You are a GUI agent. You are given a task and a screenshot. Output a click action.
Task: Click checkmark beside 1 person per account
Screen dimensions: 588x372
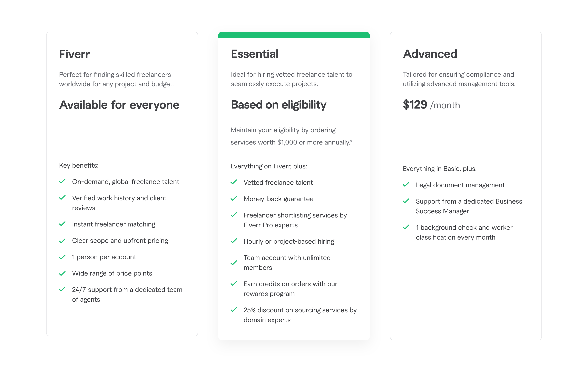click(62, 257)
